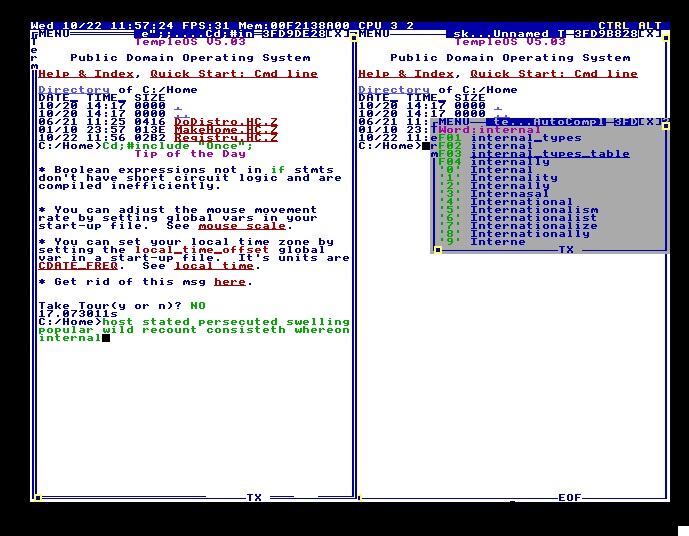Image resolution: width=689 pixels, height=536 pixels.
Task: Click the AutoComplete window title bar
Action: [546, 122]
